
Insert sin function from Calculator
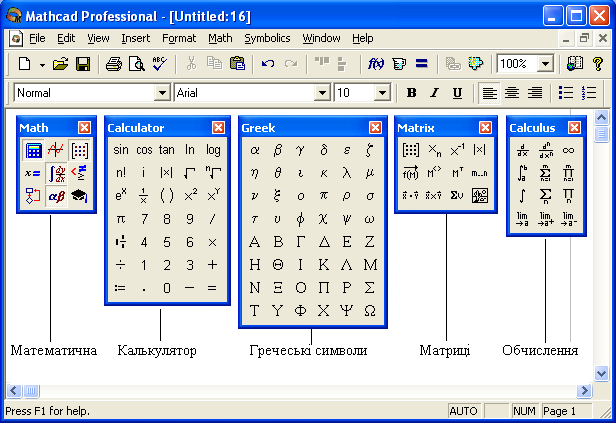point(121,150)
